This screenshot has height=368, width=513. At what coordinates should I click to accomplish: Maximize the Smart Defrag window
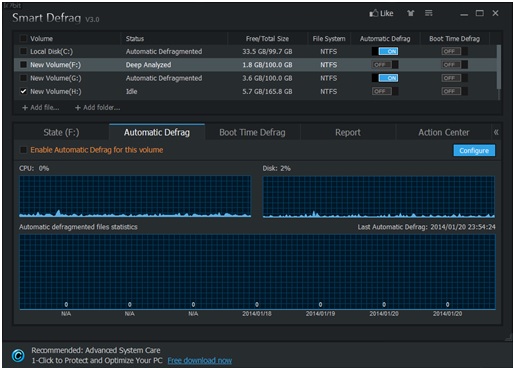[480, 13]
